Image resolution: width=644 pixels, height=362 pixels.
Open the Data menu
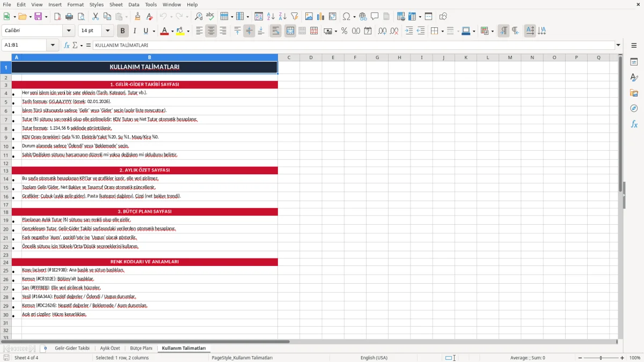click(x=134, y=4)
